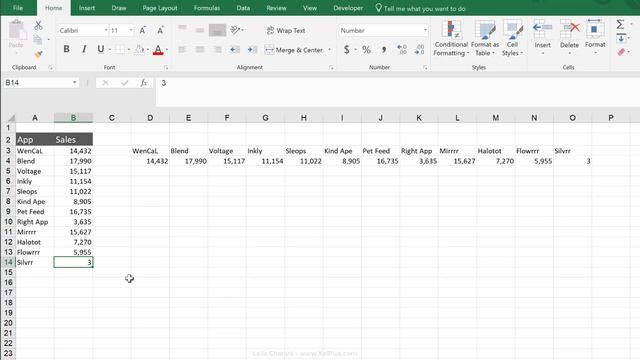
Task: Toggle center horizontal alignment
Action: pos(200,50)
